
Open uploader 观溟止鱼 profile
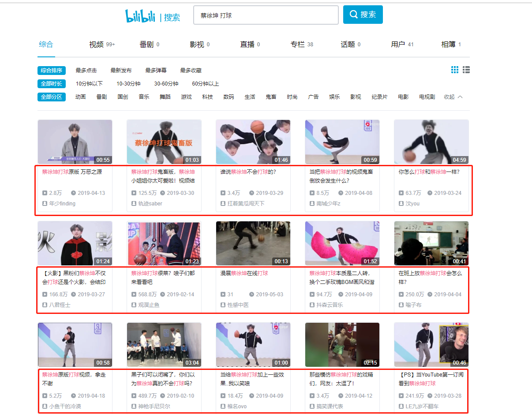[149, 305]
